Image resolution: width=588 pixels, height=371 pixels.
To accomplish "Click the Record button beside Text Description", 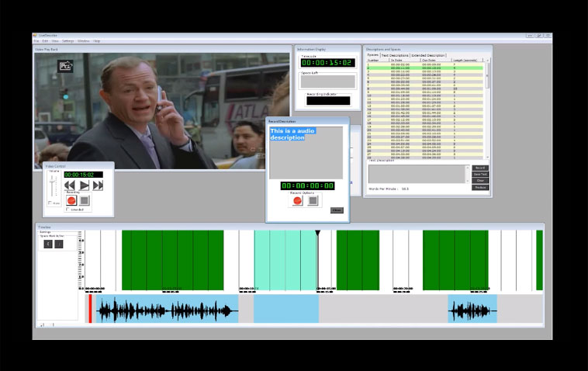I will pyautogui.click(x=480, y=168).
